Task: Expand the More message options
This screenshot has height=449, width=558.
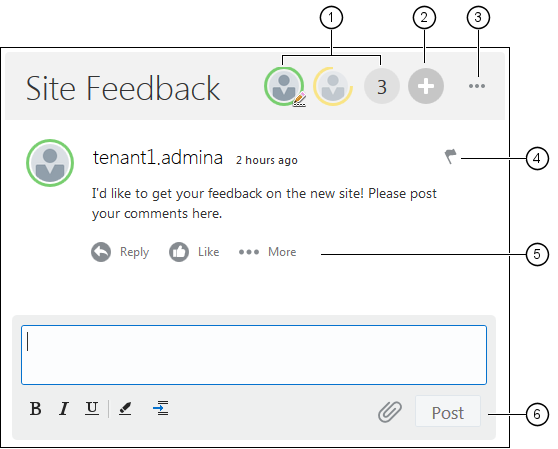Action: 267,252
